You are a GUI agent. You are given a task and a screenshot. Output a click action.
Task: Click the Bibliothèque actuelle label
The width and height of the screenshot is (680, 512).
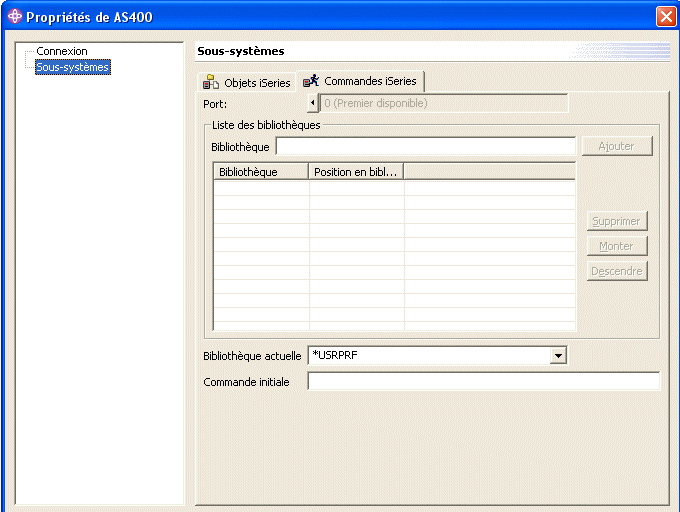pyautogui.click(x=252, y=356)
